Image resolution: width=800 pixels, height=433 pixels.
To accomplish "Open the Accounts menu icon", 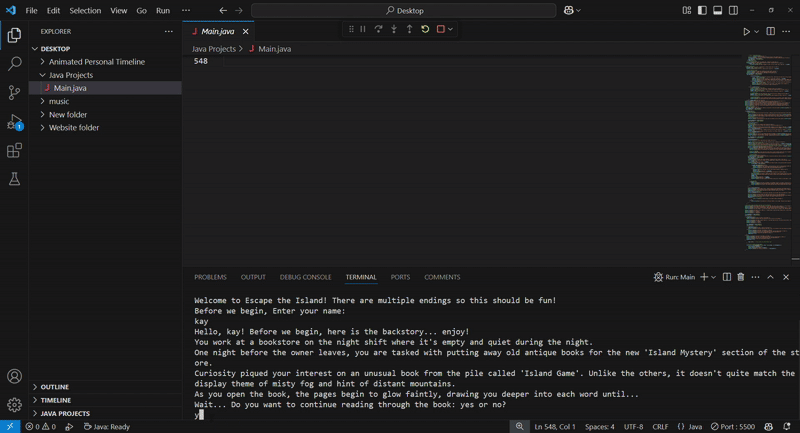I will (x=14, y=376).
